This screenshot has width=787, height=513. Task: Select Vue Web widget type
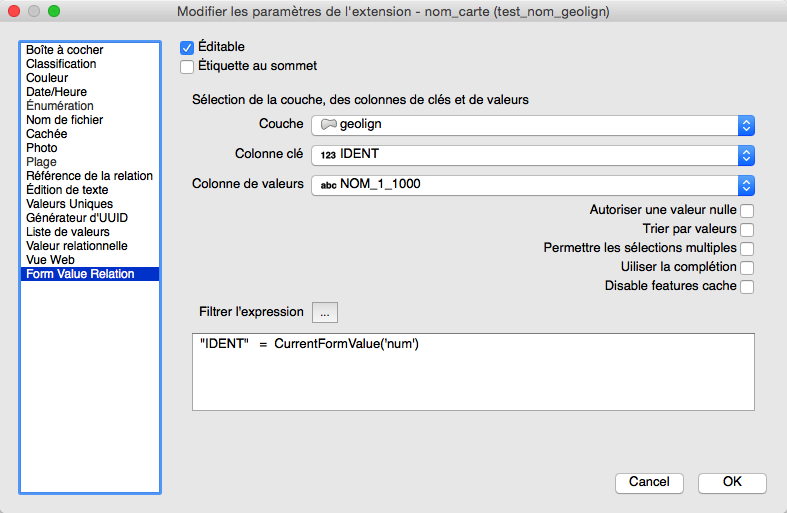(x=52, y=260)
